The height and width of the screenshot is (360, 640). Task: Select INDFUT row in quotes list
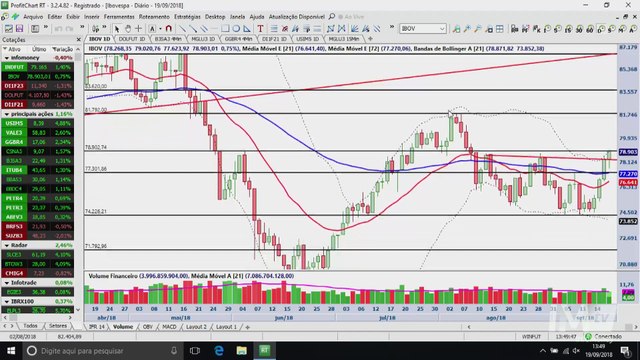38,67
